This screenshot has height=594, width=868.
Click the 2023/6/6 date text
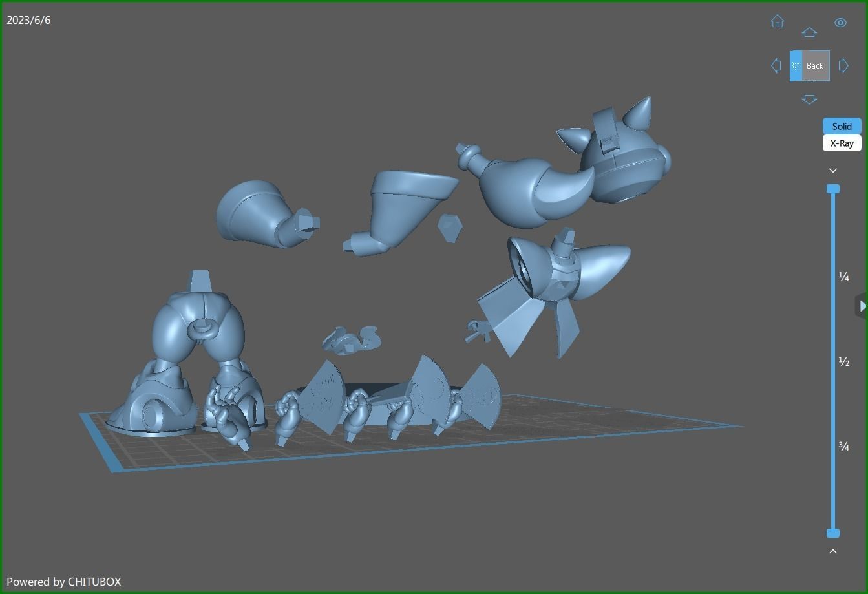[x=28, y=20]
